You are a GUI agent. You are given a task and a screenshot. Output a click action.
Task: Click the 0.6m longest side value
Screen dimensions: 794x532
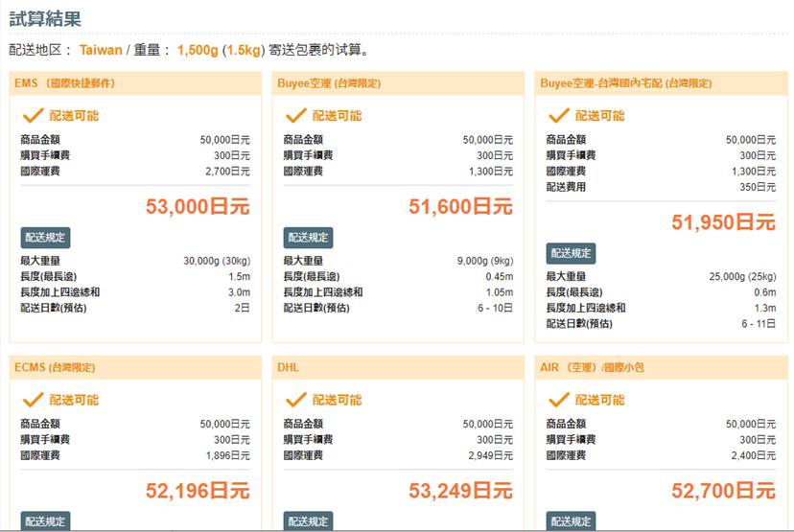pos(764,292)
